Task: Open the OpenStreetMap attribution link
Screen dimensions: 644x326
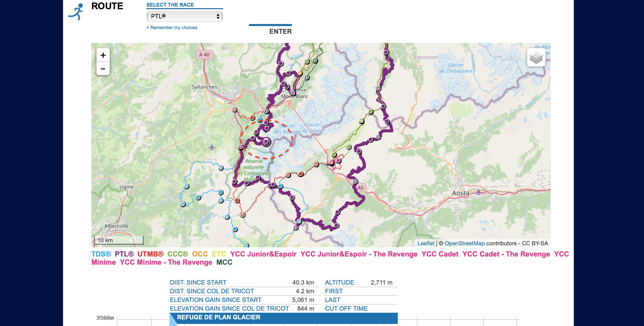Action: click(464, 243)
